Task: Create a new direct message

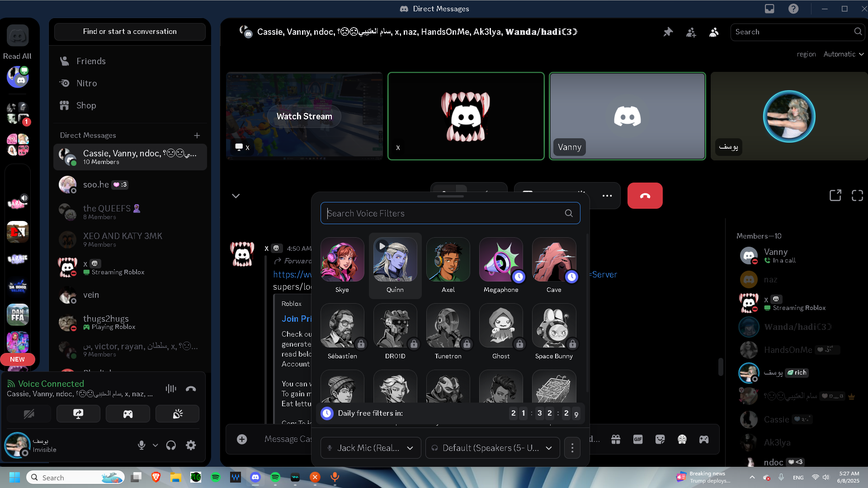Action: 197,136
